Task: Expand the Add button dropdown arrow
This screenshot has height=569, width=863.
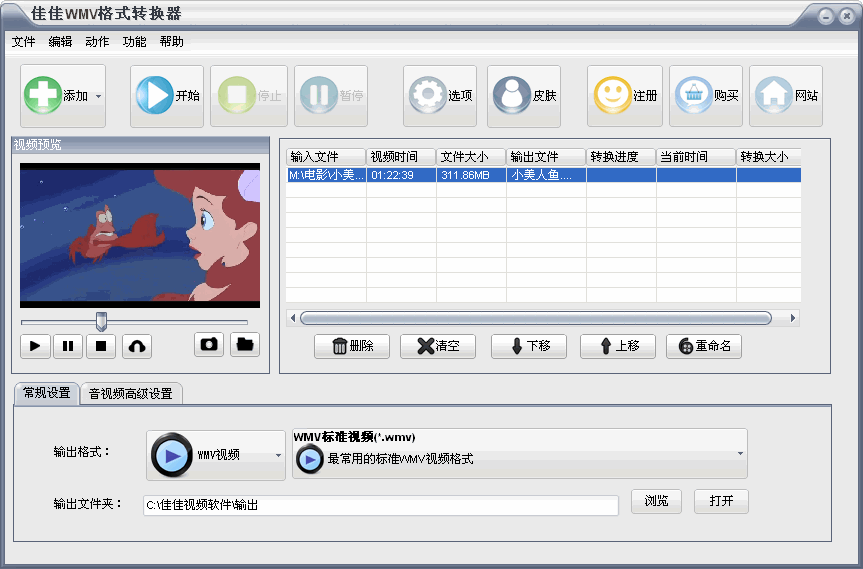Action: [x=98, y=97]
